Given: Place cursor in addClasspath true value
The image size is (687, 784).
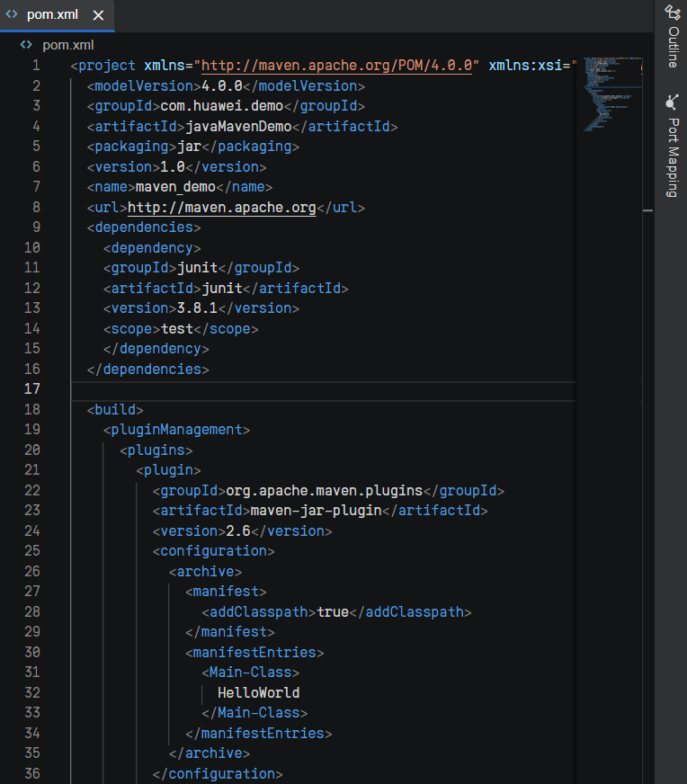Looking at the screenshot, I should tap(332, 612).
